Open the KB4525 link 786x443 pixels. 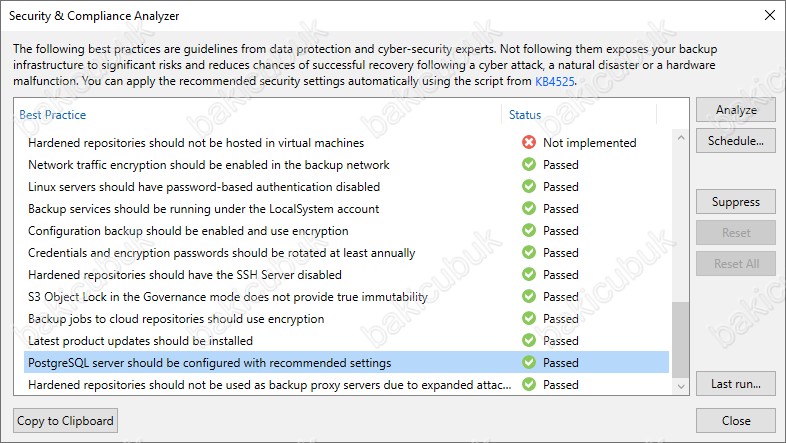point(554,81)
